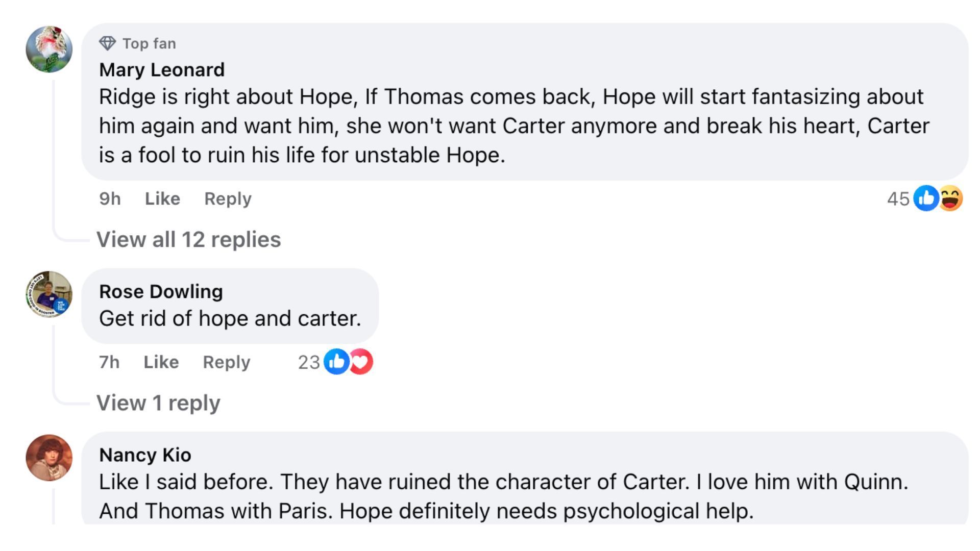
Task: Like Rose Dowling's comment
Action: (161, 362)
